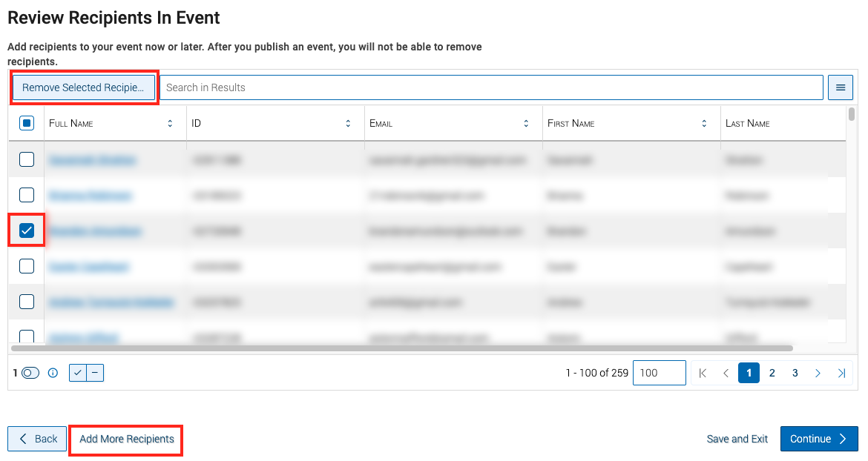Open page 3 of the recipient list
The image size is (868, 461).
pyautogui.click(x=795, y=373)
